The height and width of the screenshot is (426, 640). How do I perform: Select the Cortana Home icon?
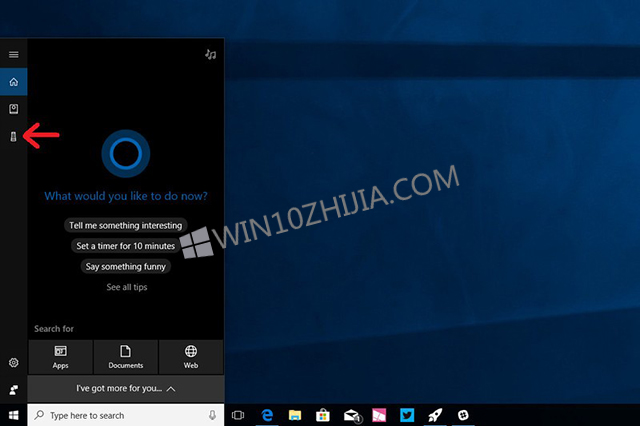pos(13,82)
